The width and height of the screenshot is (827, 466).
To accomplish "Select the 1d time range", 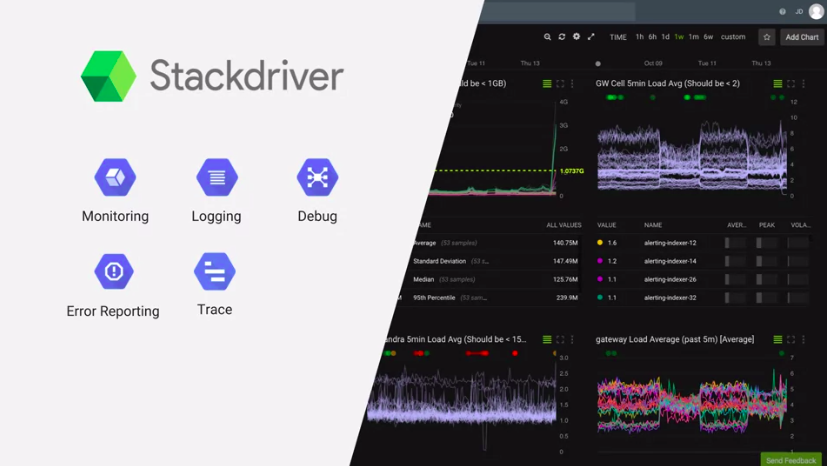I will pos(666,37).
